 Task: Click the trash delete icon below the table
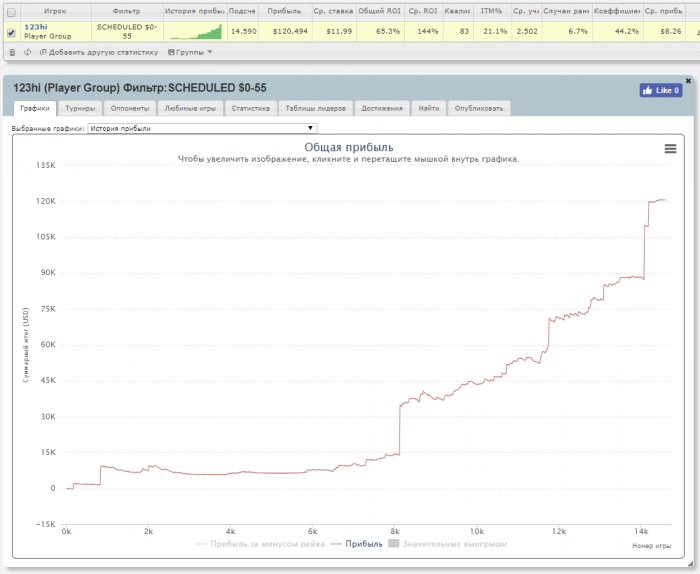pos(12,51)
